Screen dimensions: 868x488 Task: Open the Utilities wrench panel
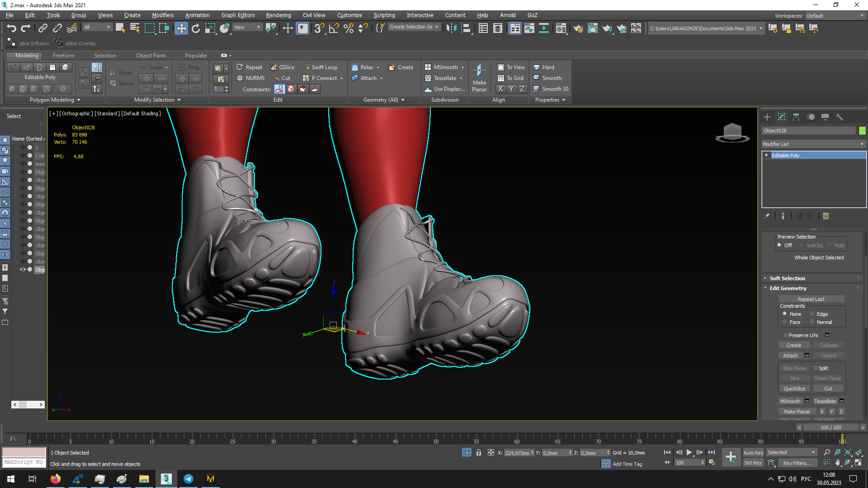coord(840,117)
